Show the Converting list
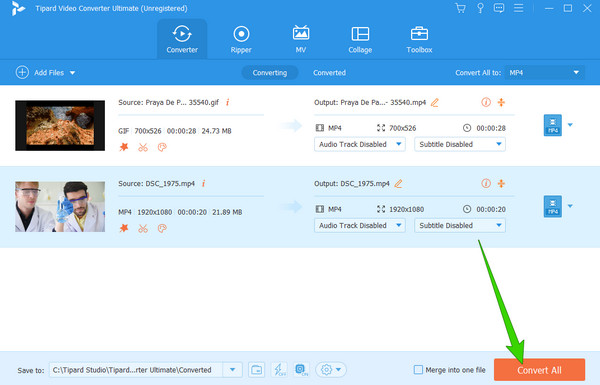Screen dimensions: 600x385 tap(270, 73)
